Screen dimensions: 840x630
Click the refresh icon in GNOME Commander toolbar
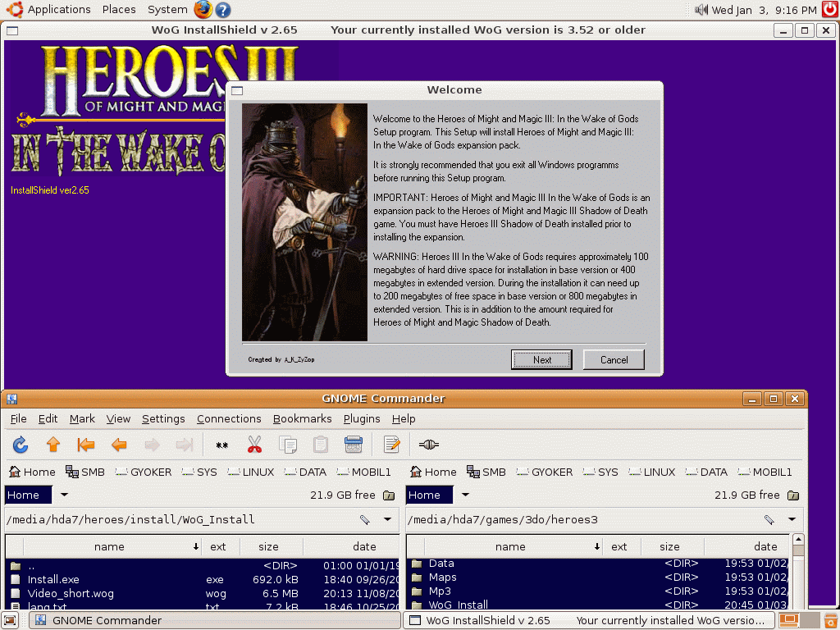click(x=21, y=445)
